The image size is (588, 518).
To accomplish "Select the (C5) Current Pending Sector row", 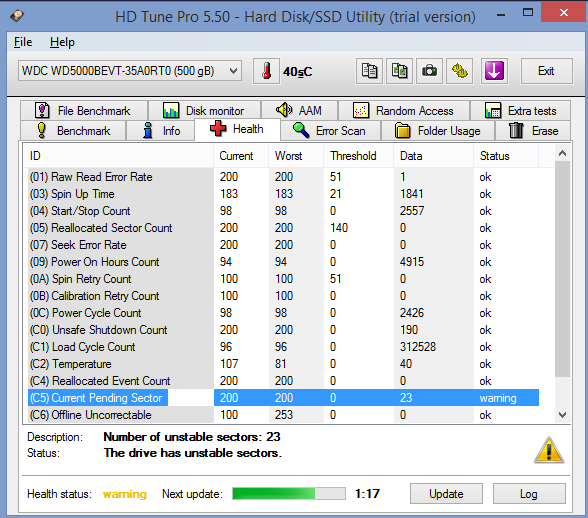I will tap(284, 398).
